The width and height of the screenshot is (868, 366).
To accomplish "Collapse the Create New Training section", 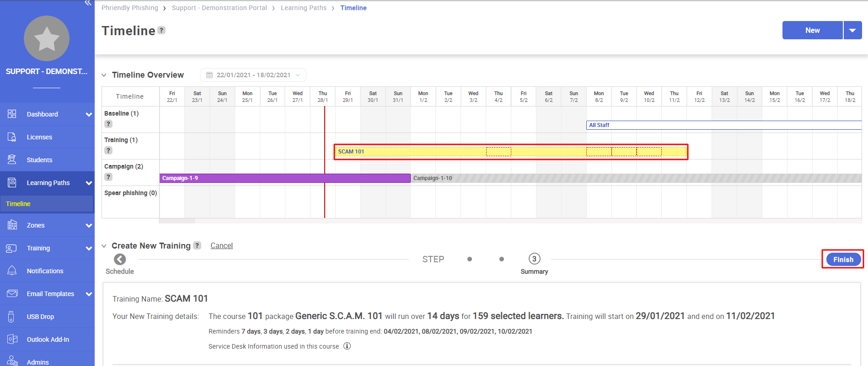I will (x=104, y=246).
